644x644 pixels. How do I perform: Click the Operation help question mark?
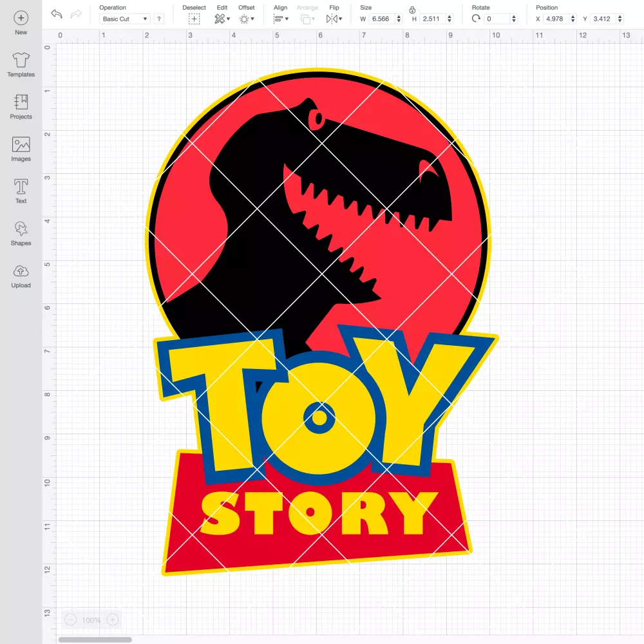(x=159, y=19)
